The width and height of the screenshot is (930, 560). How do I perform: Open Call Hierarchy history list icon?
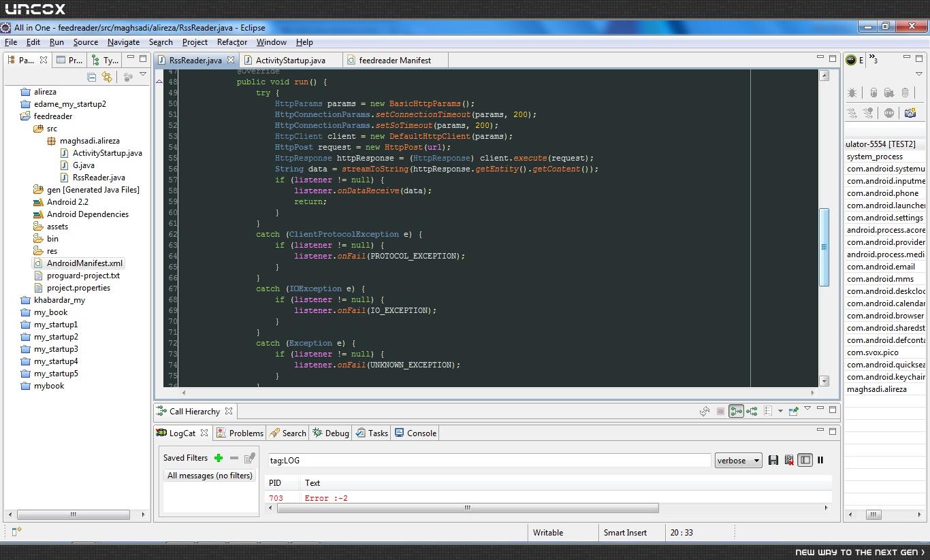point(768,411)
